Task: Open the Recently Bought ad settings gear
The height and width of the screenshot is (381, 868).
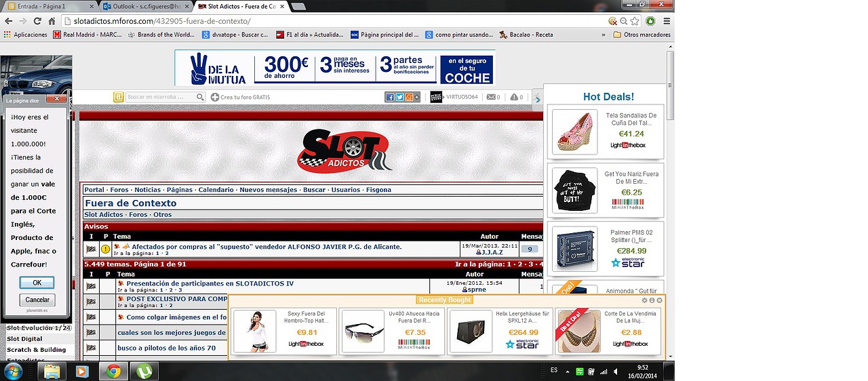Action: coord(645,300)
